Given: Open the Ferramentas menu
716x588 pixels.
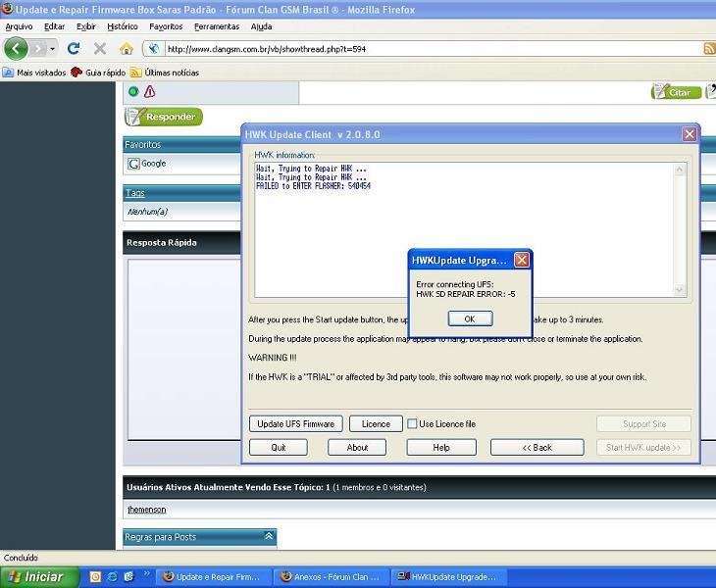Looking at the screenshot, I should pyautogui.click(x=217, y=26).
